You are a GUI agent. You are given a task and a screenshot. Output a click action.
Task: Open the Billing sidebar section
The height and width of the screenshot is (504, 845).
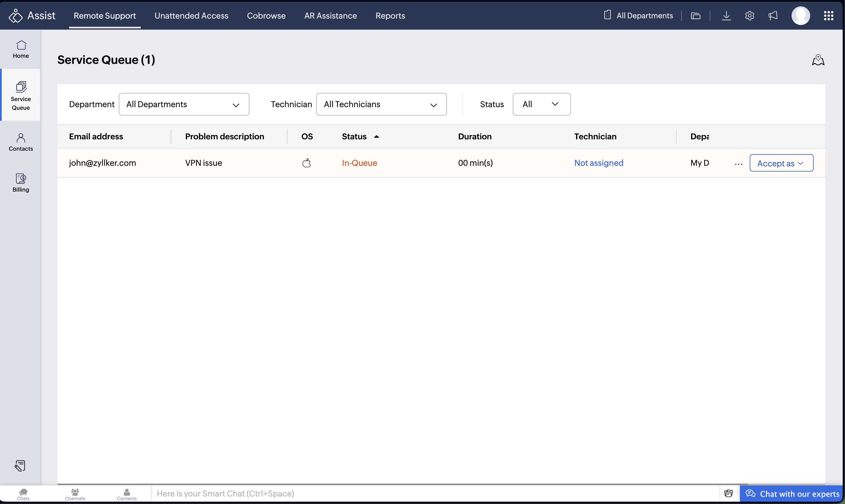21,183
